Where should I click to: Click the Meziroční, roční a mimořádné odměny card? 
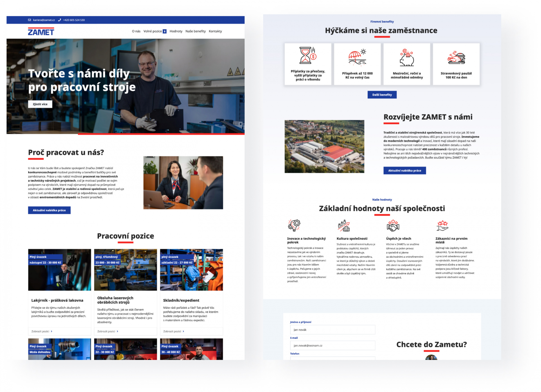[x=407, y=64]
